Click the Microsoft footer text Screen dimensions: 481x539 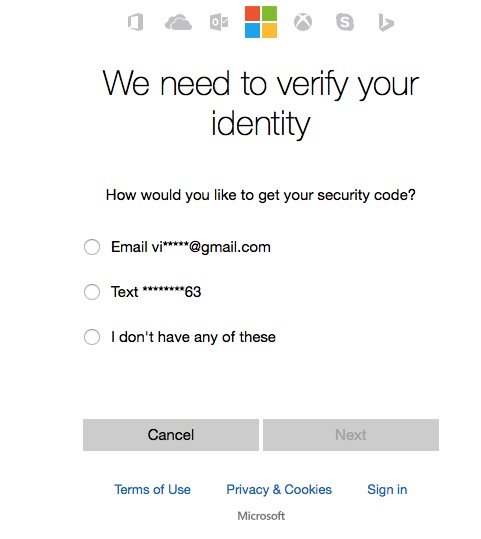click(x=261, y=516)
